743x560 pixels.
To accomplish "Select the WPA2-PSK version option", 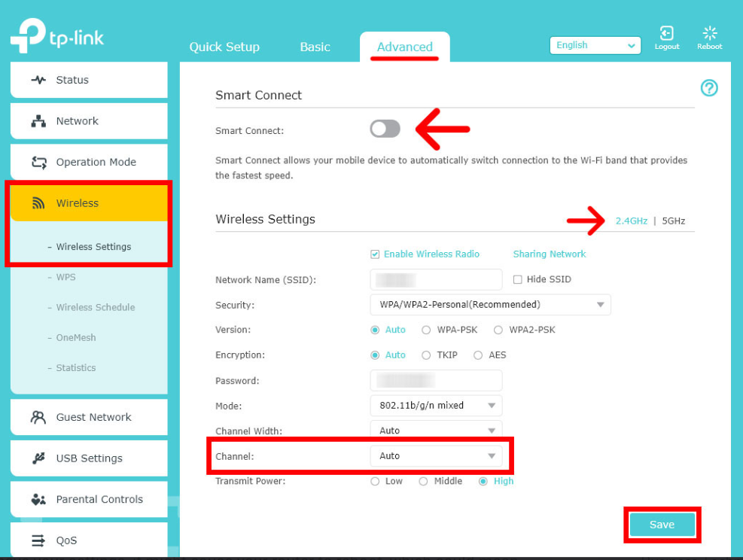I will (498, 330).
